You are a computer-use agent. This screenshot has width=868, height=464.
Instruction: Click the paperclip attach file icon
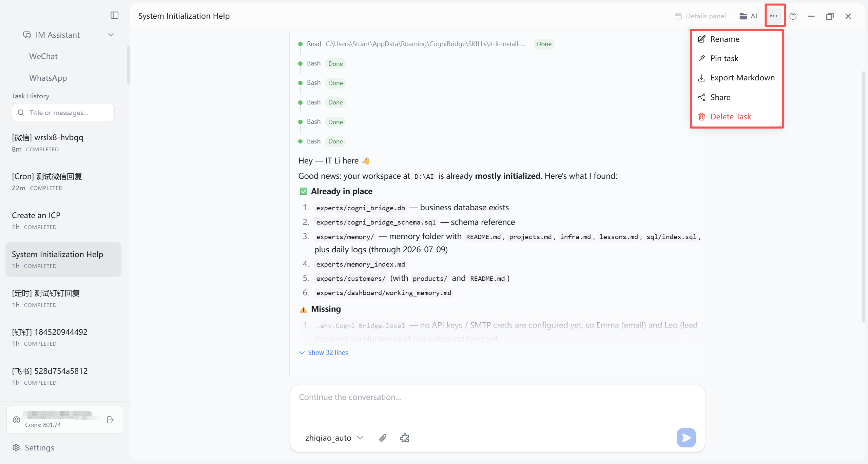click(383, 438)
